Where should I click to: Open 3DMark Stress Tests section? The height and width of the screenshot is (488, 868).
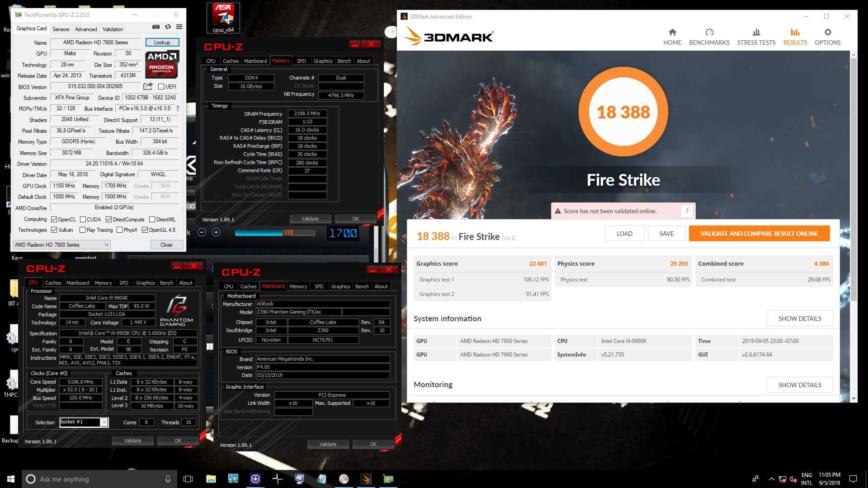click(x=756, y=37)
